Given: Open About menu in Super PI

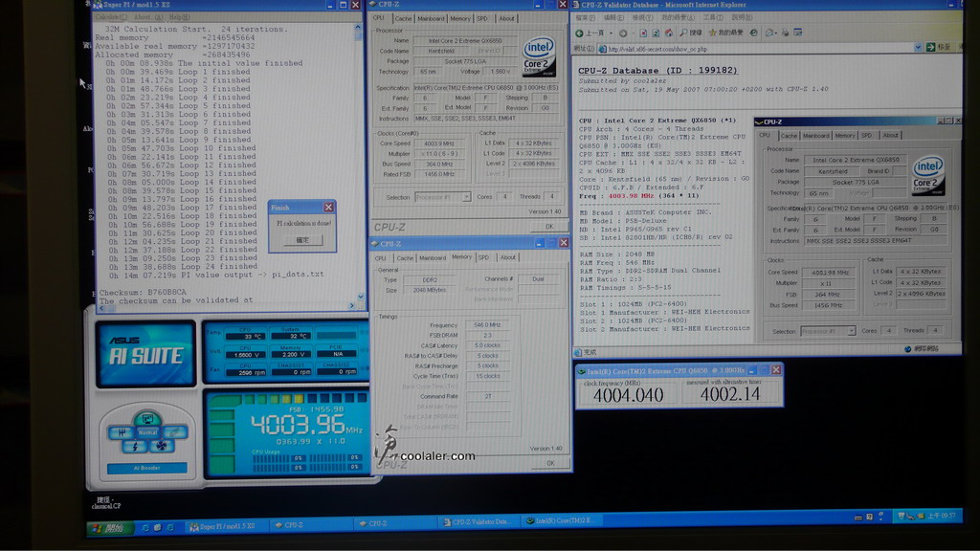Looking at the screenshot, I should tap(147, 17).
